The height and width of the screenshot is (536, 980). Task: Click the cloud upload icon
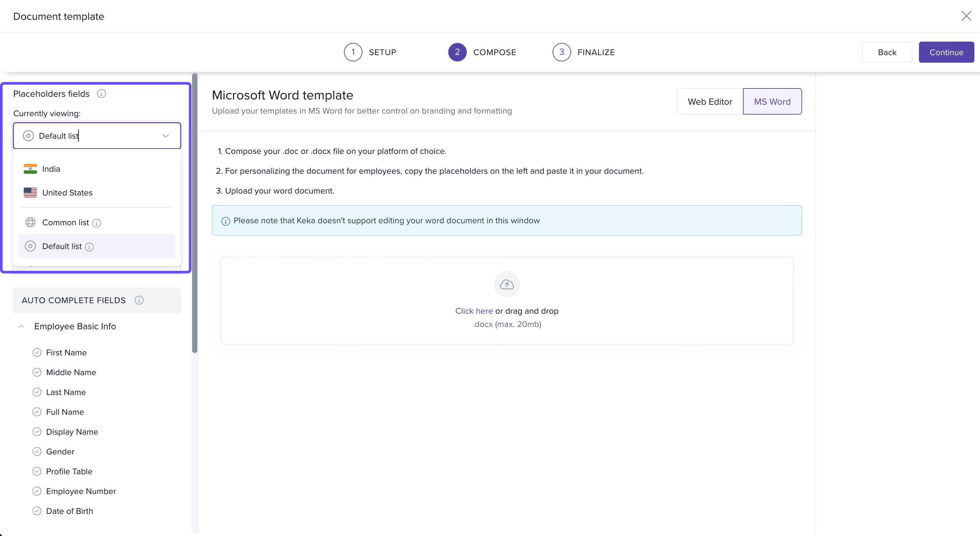tap(507, 284)
